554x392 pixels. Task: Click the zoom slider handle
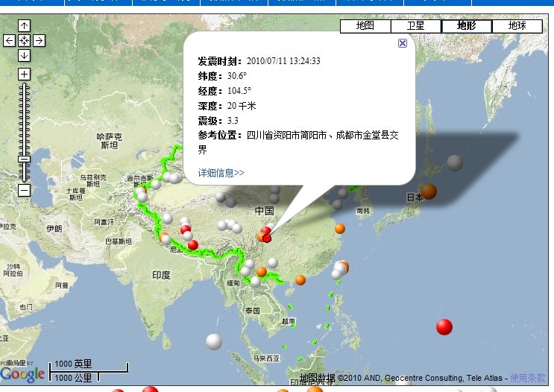coord(24,159)
